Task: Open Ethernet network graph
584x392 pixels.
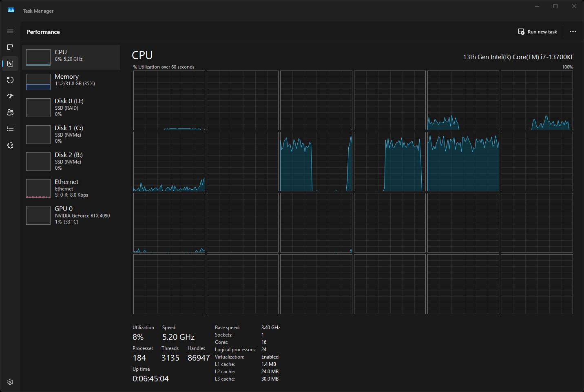Action: tap(71, 188)
